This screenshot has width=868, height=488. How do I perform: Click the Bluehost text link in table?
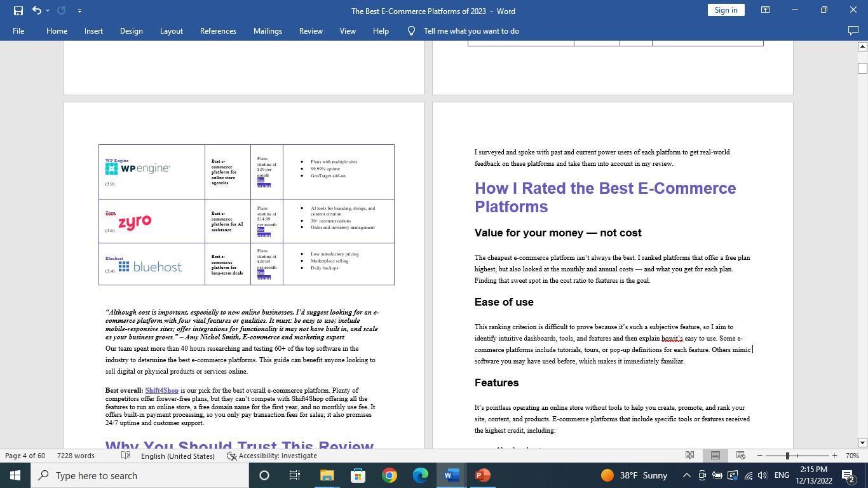[114, 259]
